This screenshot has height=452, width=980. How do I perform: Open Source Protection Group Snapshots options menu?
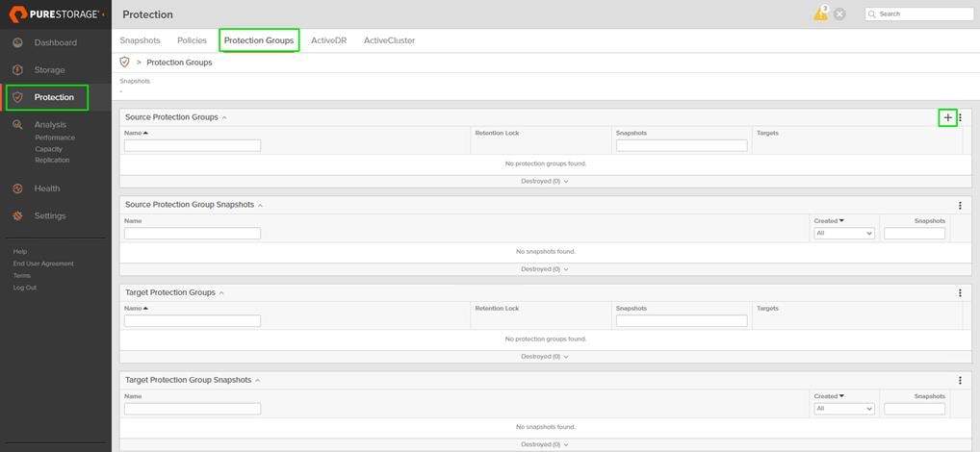pyautogui.click(x=961, y=206)
